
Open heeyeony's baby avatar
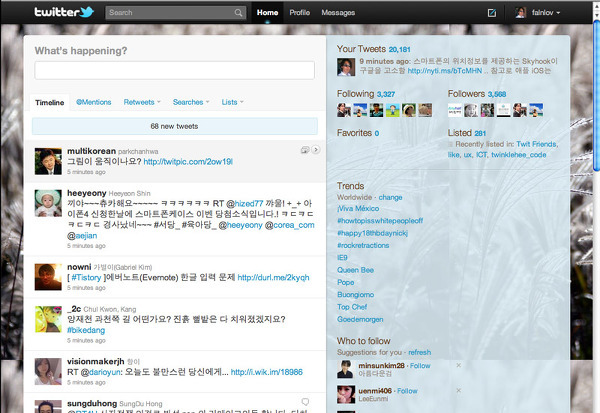pyautogui.click(x=48, y=203)
